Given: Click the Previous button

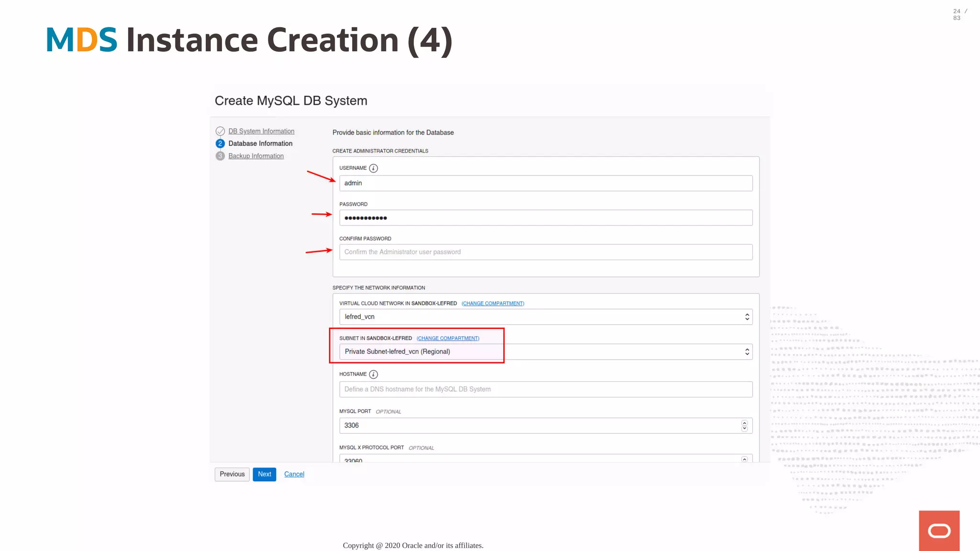Looking at the screenshot, I should [x=232, y=474].
